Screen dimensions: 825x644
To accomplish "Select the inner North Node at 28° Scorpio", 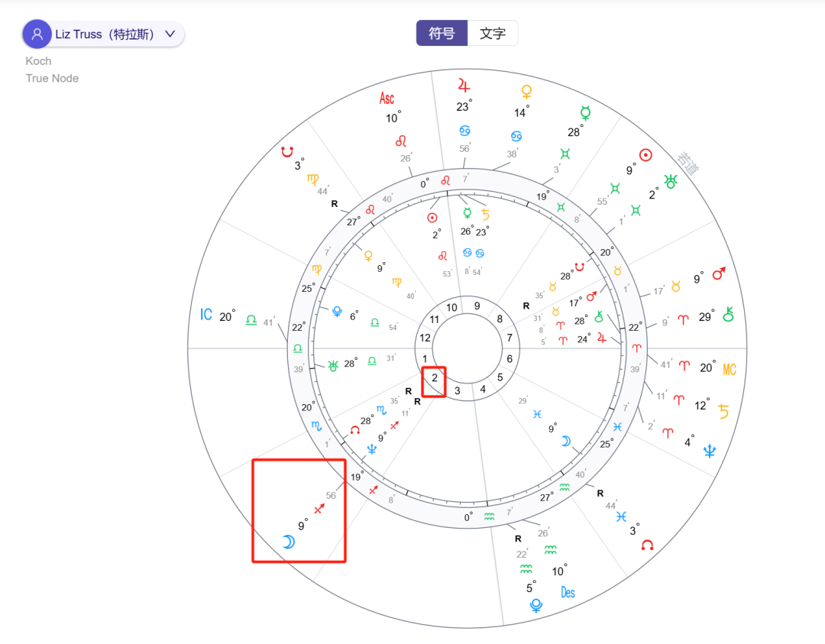I will (x=355, y=430).
